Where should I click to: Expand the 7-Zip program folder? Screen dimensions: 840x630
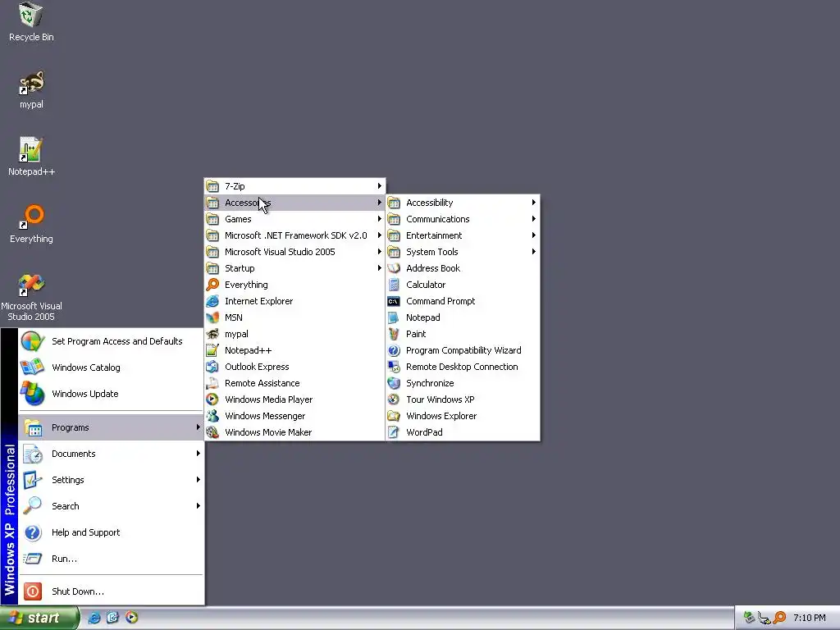[294, 186]
